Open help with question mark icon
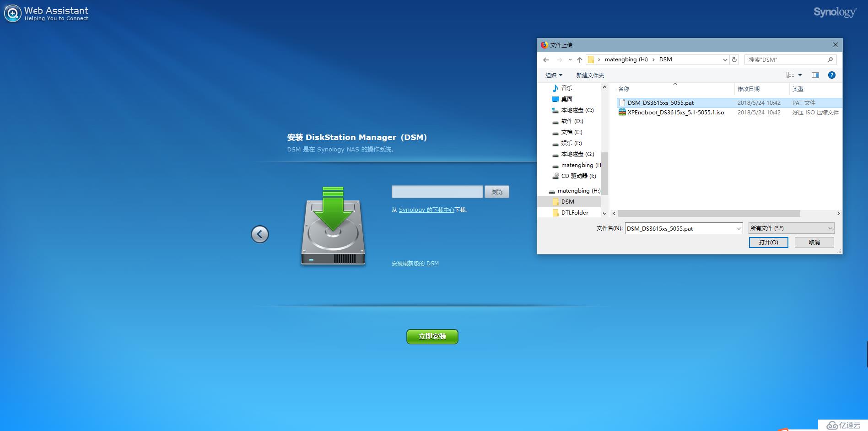The width and height of the screenshot is (868, 431). pyautogui.click(x=832, y=75)
